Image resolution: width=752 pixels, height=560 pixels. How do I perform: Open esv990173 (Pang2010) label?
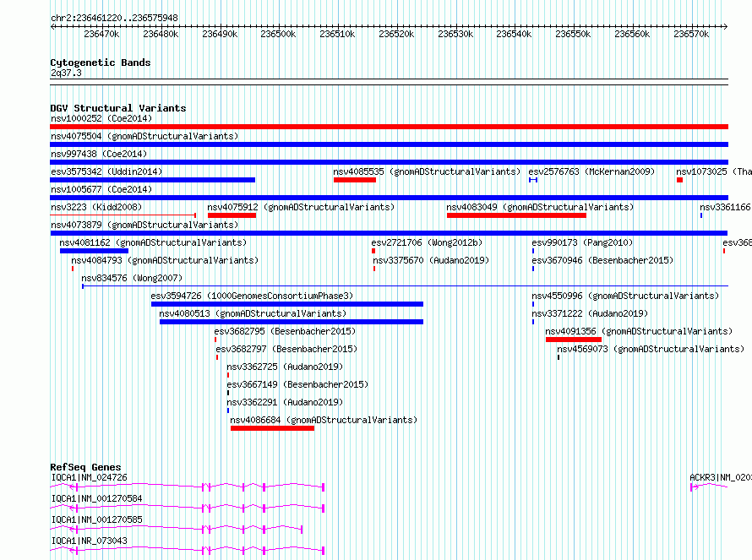tap(582, 242)
